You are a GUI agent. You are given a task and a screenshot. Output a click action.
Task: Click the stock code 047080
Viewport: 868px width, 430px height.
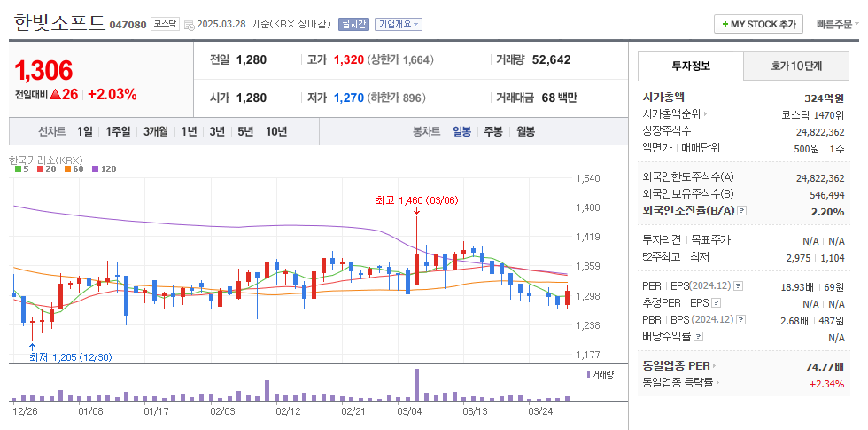coord(128,25)
